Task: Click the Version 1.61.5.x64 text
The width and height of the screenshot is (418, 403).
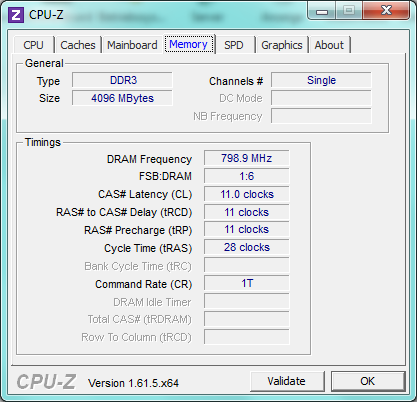Action: 133,383
